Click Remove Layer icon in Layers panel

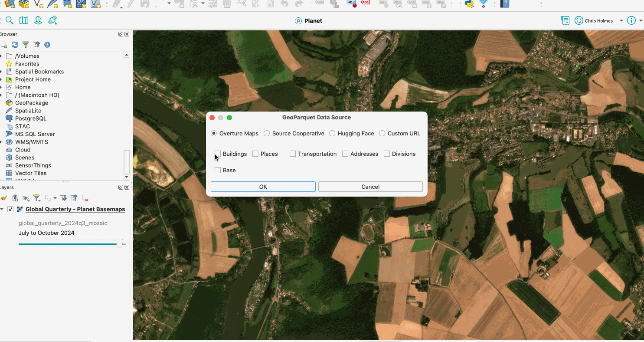pos(85,198)
